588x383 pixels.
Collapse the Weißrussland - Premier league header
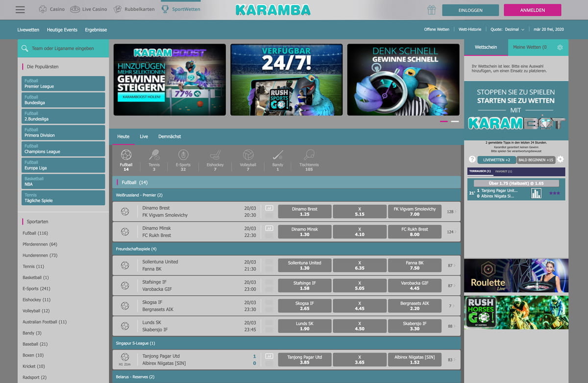(287, 195)
